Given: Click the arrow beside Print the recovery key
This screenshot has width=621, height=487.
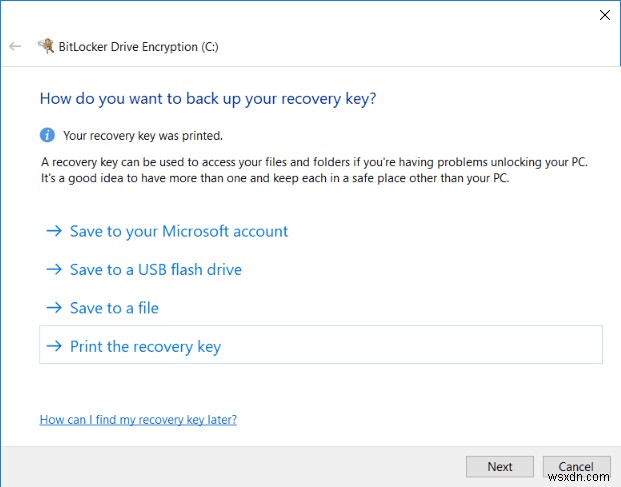Looking at the screenshot, I should click(54, 347).
